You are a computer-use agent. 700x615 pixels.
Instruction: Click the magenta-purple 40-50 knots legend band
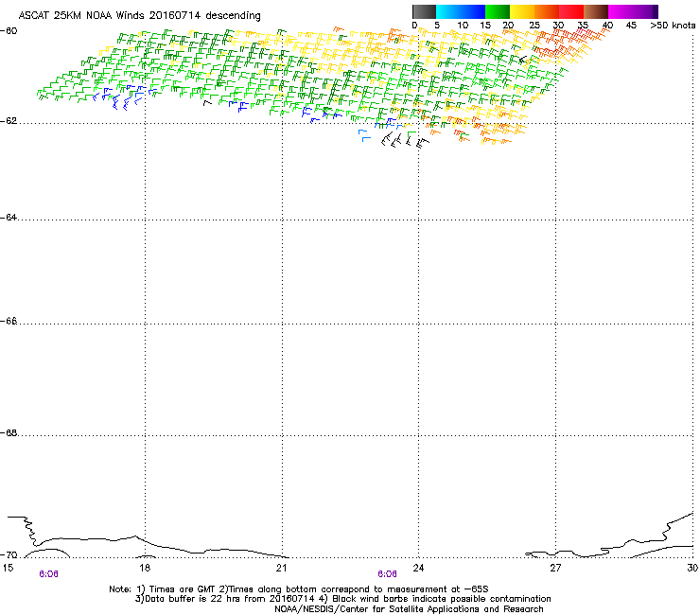coord(633,11)
